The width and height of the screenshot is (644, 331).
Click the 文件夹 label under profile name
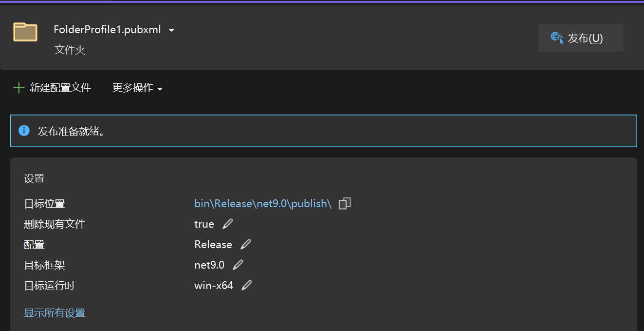(x=70, y=50)
